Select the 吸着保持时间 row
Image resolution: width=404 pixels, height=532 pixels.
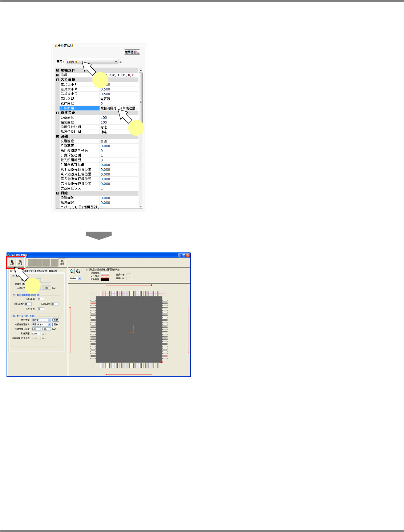[x=99, y=127]
